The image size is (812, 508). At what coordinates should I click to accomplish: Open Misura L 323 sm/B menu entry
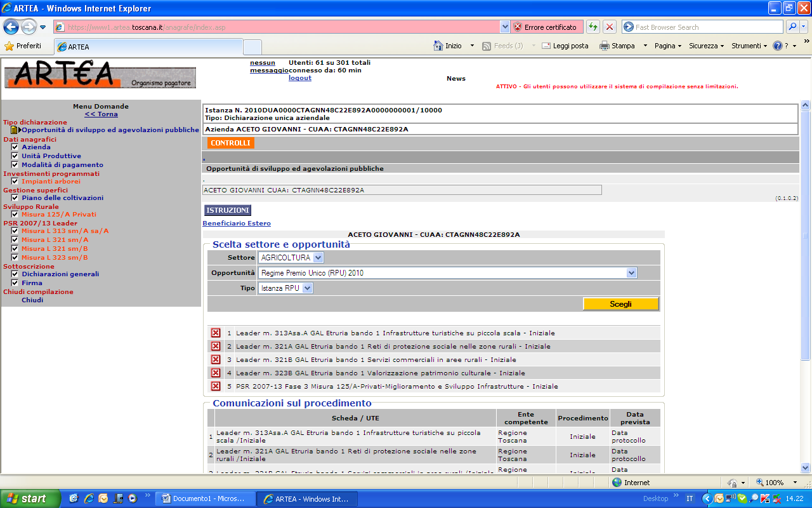tap(55, 257)
